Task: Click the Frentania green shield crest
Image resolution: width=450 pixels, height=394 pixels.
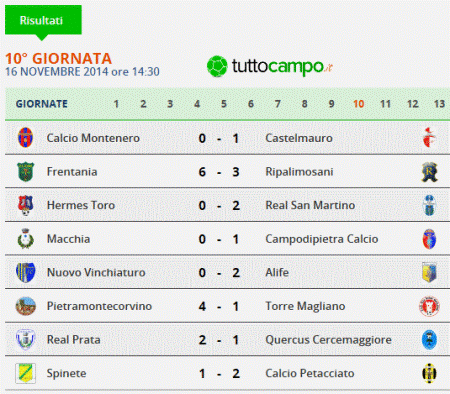Action: [25, 172]
